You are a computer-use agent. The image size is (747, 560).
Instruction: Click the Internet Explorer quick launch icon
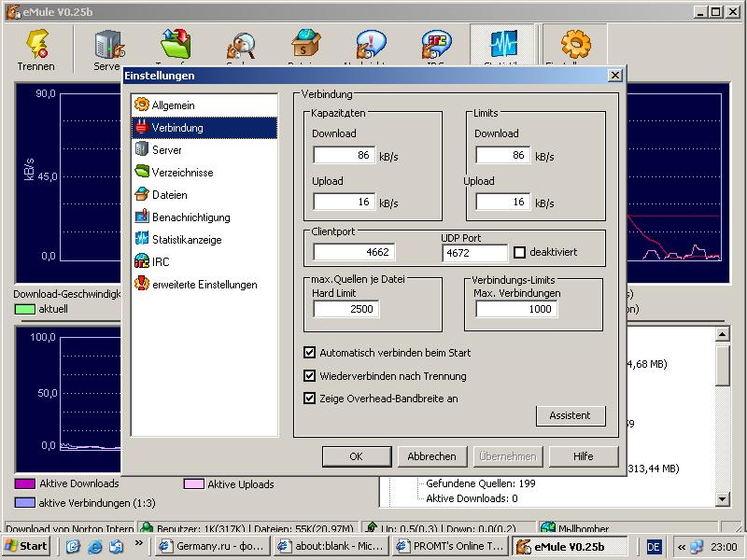coord(95,547)
